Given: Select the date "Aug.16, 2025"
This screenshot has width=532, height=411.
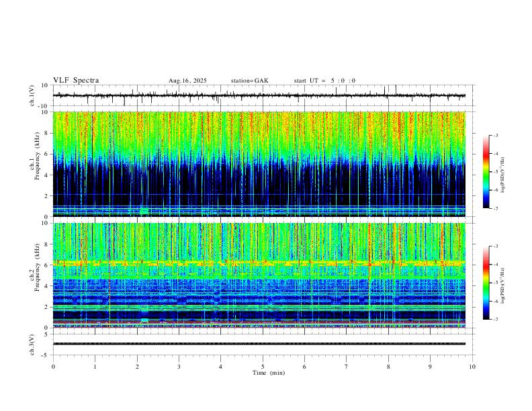Looking at the screenshot, I should coord(187,81).
